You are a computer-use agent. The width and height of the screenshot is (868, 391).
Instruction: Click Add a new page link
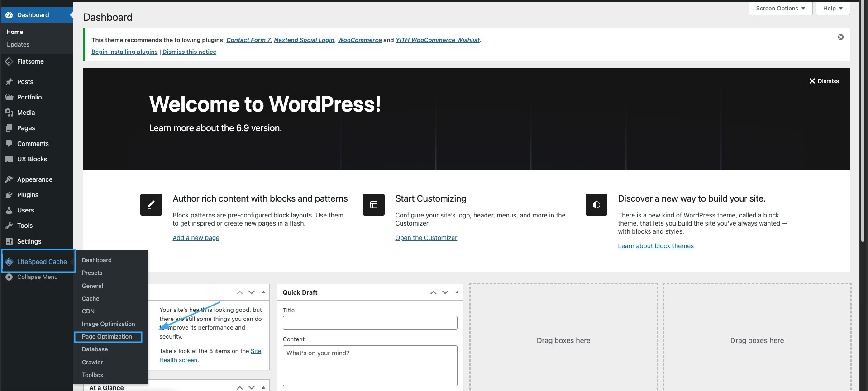click(196, 238)
